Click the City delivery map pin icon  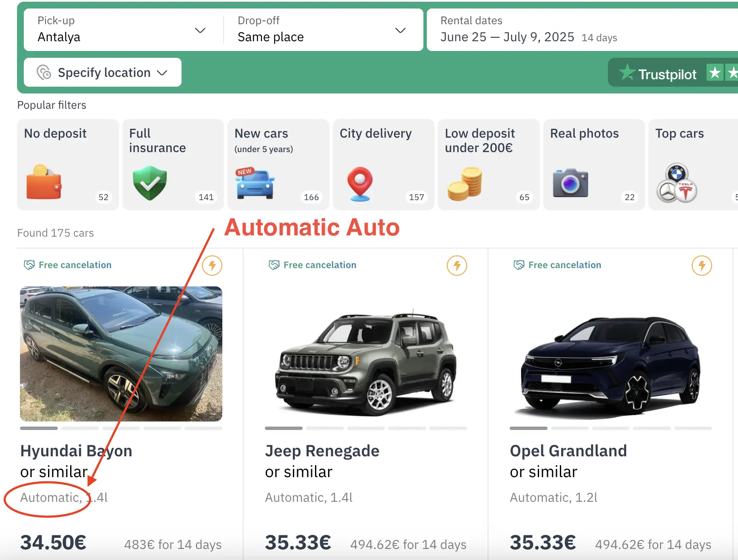pos(360,184)
